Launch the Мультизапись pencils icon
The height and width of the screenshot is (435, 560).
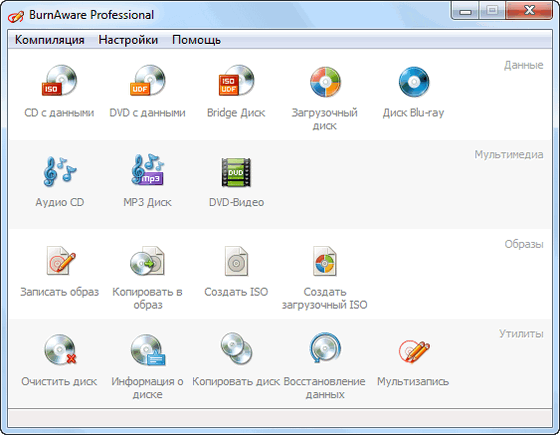click(414, 351)
